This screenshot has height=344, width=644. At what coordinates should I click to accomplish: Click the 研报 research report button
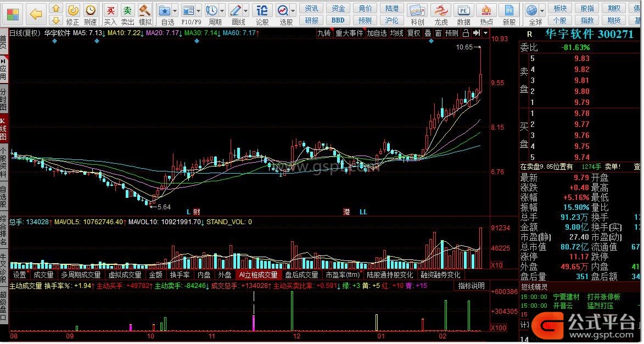[x=312, y=20]
